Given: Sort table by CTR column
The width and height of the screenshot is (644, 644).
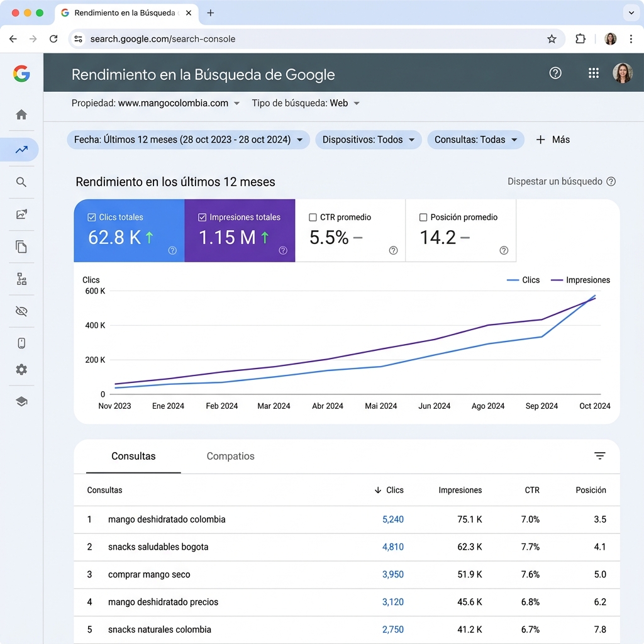Looking at the screenshot, I should [x=532, y=490].
